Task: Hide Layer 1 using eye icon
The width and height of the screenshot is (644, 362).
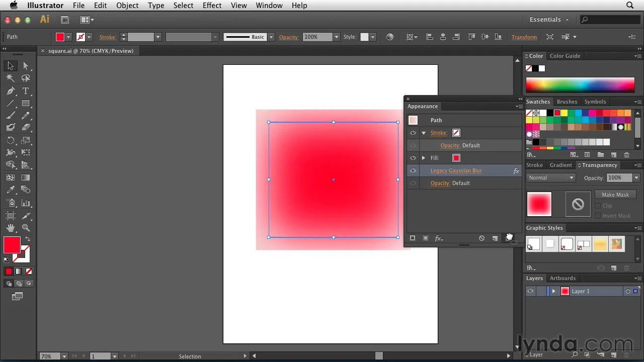Action: point(530,291)
